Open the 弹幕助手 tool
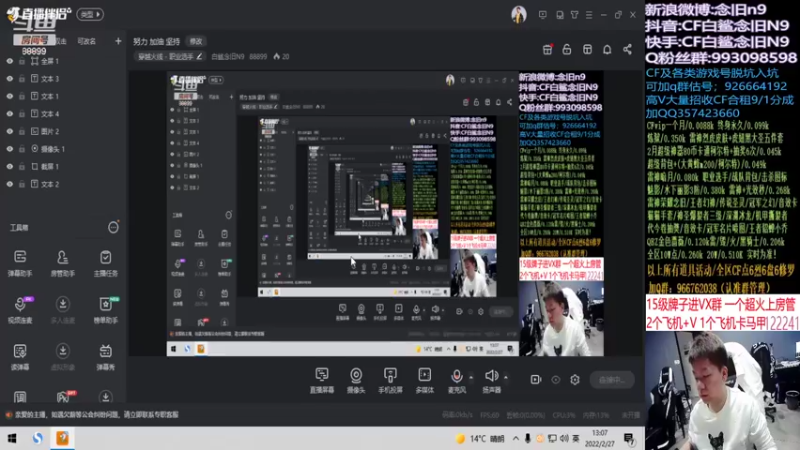The width and height of the screenshot is (800, 450). click(20, 263)
